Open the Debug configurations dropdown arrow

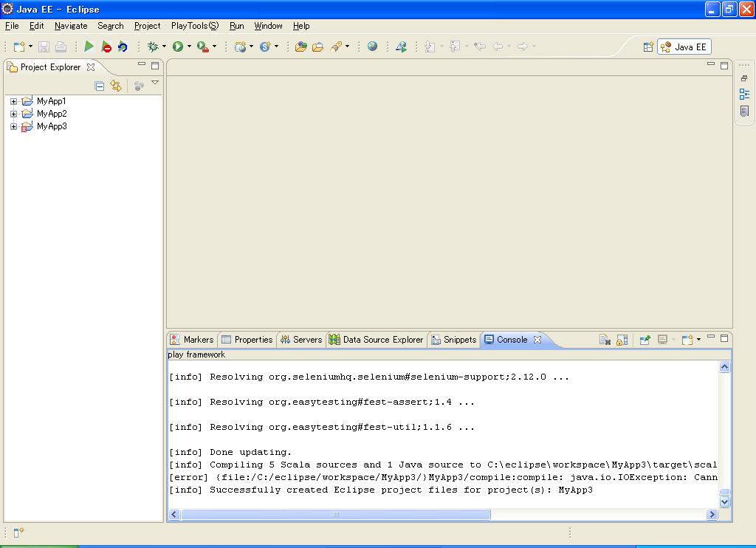164,47
